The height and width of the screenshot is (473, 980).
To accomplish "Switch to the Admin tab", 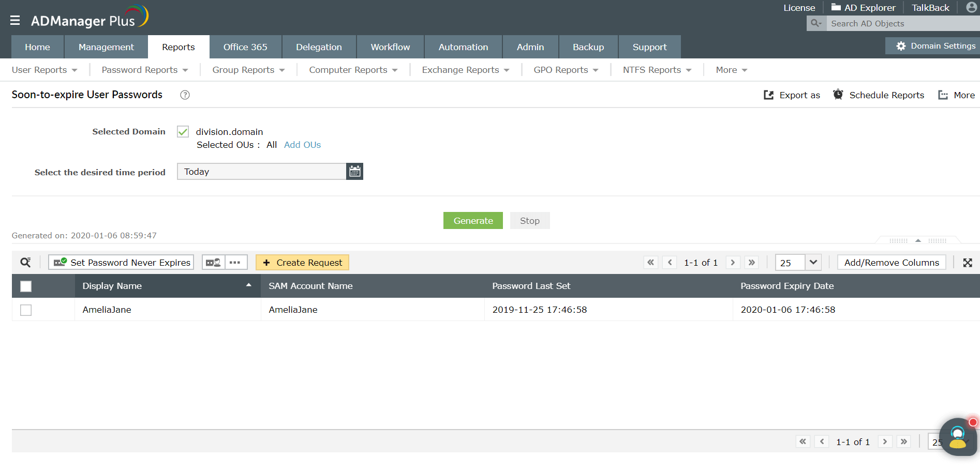I will coord(530,47).
